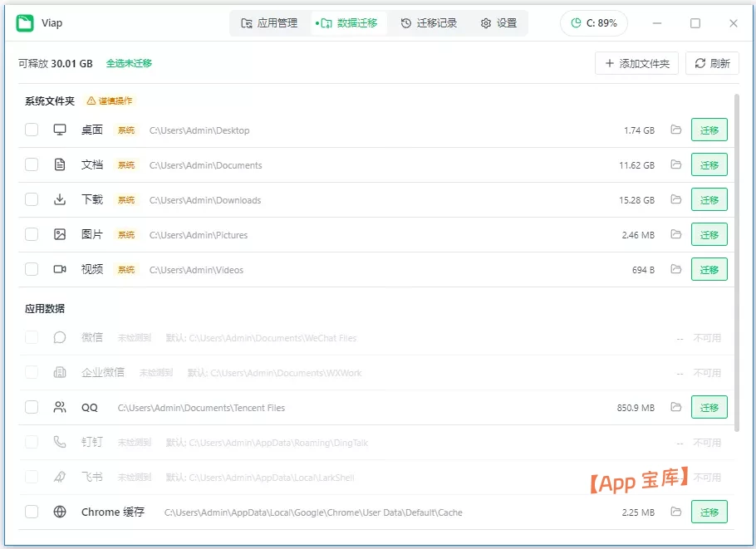Switch to the 迁移记录 tab
The width and height of the screenshot is (756, 549).
[429, 23]
